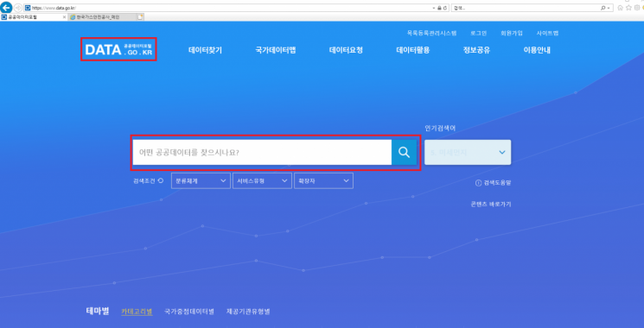Screen dimensions: 644x328
Task: Expand the 인기검색어 dropdown
Action: (x=468, y=153)
